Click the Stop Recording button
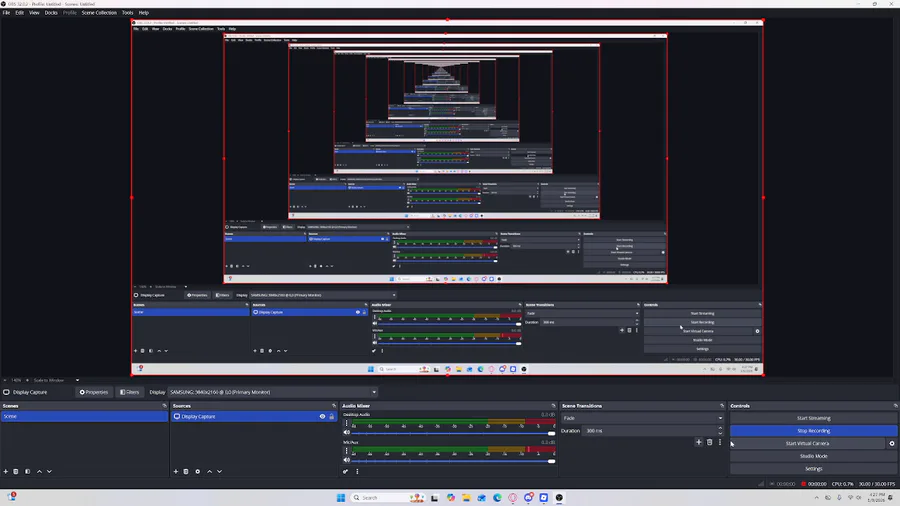 click(x=813, y=431)
